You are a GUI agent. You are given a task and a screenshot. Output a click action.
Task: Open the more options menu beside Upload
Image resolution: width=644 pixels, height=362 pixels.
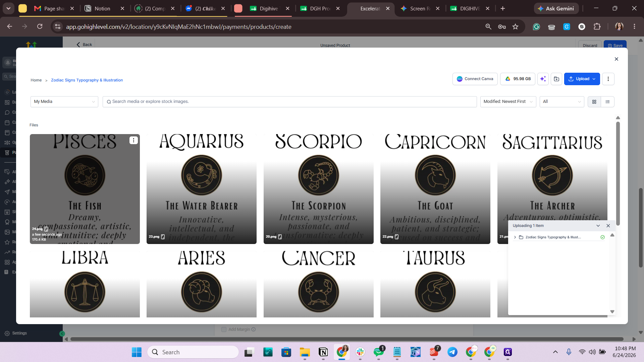click(x=608, y=79)
